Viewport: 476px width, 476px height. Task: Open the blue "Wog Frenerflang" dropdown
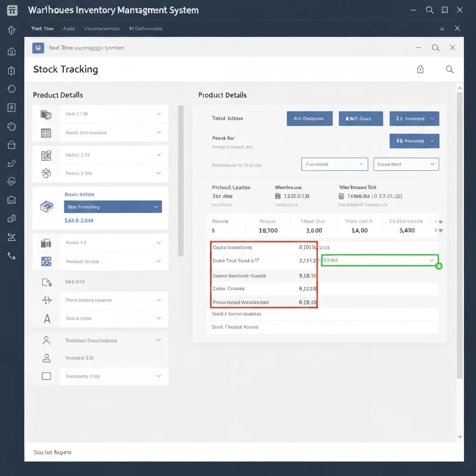tap(113, 207)
